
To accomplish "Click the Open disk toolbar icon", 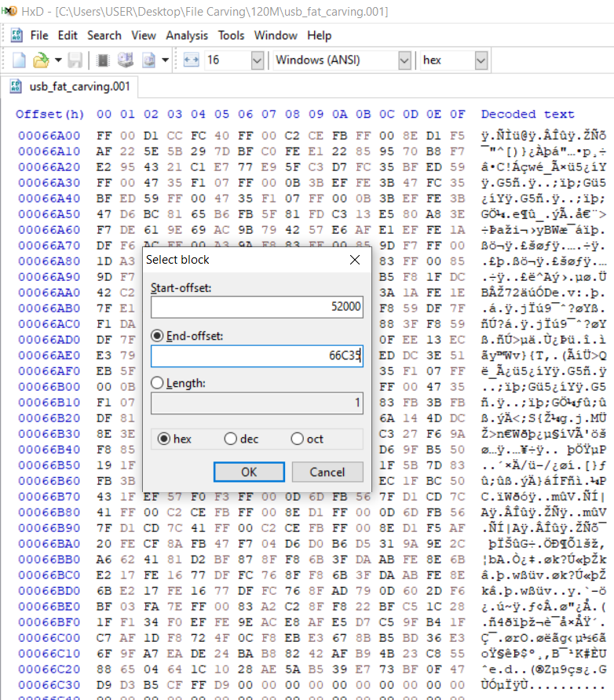I will point(126,60).
